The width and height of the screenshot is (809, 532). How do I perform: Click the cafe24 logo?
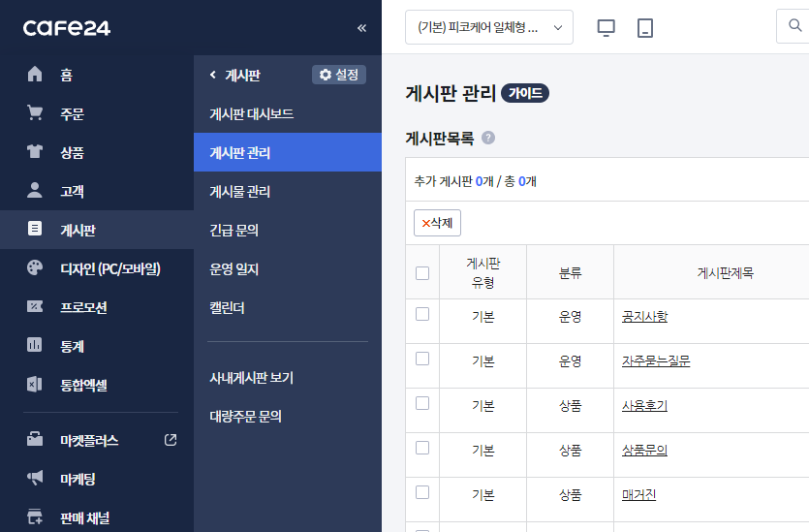point(67,28)
